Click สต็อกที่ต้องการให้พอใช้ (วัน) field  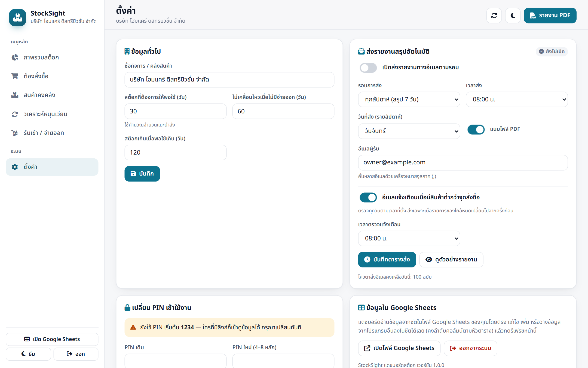tap(175, 111)
